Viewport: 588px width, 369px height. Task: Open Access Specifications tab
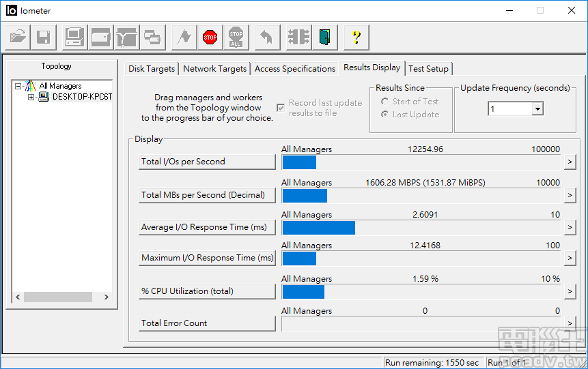pyautogui.click(x=295, y=69)
